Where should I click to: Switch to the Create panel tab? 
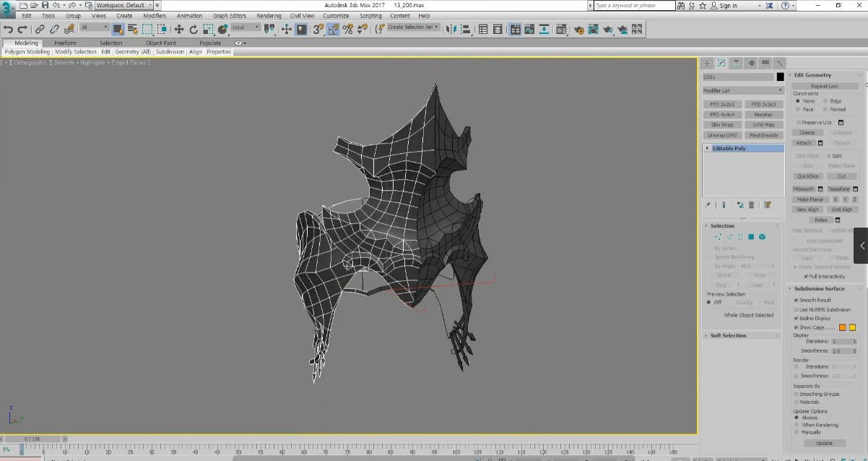point(707,63)
